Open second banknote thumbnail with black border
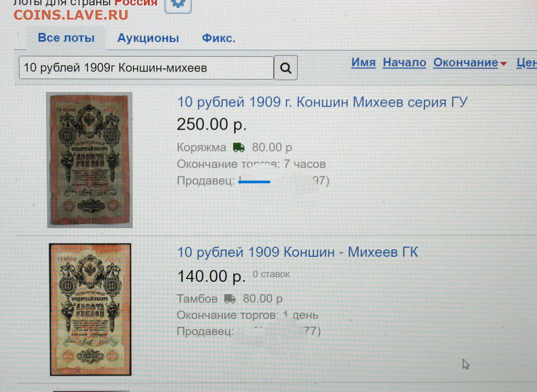 [90, 309]
